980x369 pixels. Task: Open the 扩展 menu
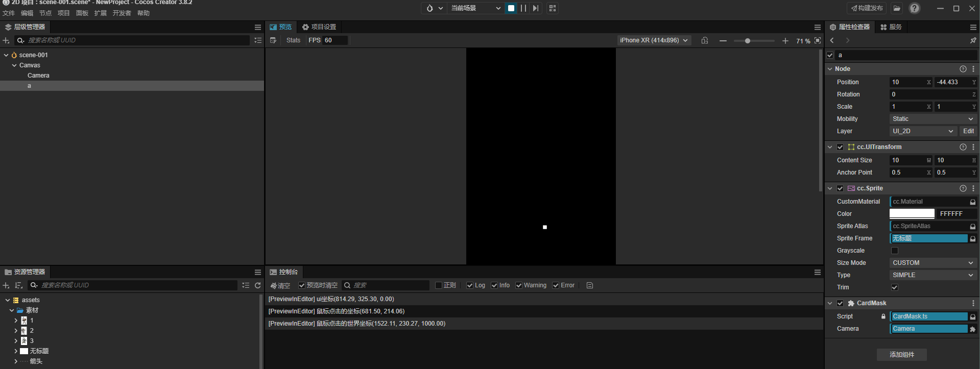(101, 13)
